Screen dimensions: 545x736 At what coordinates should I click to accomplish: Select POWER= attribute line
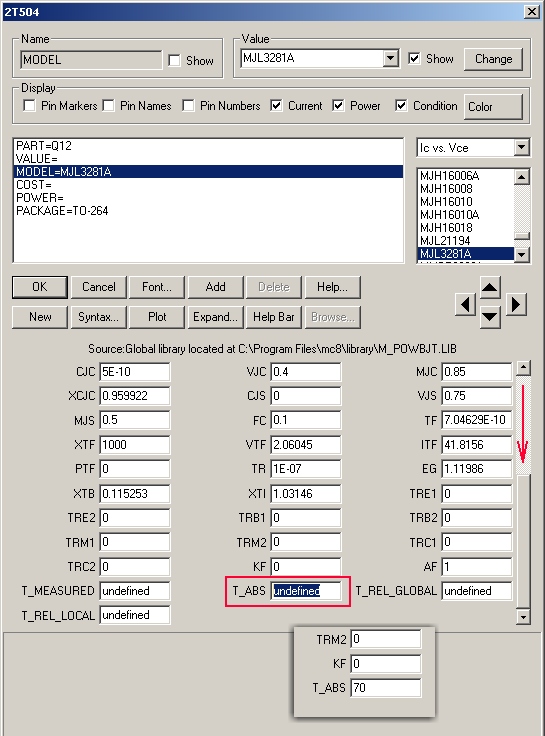pyautogui.click(x=208, y=198)
